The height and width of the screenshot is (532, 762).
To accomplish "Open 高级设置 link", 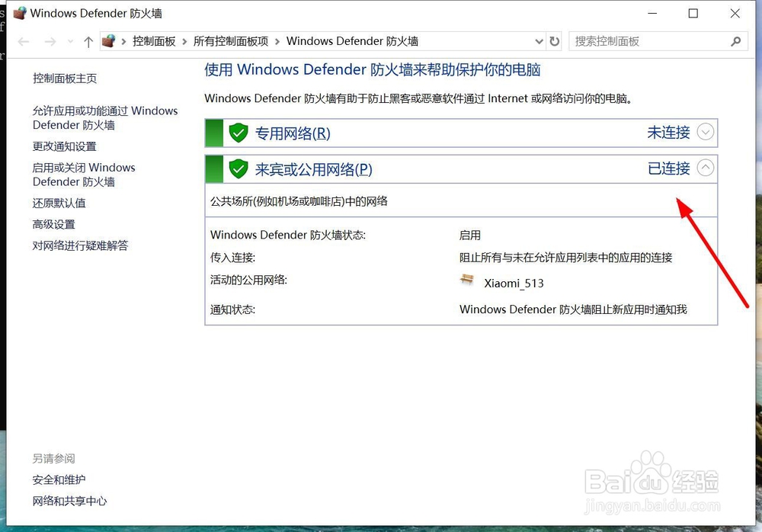I will click(x=54, y=224).
